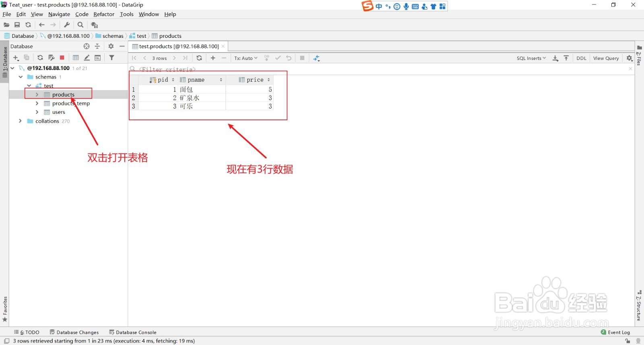Import data with the upload arrow icon
This screenshot has width=644, height=345.
pos(566,58)
